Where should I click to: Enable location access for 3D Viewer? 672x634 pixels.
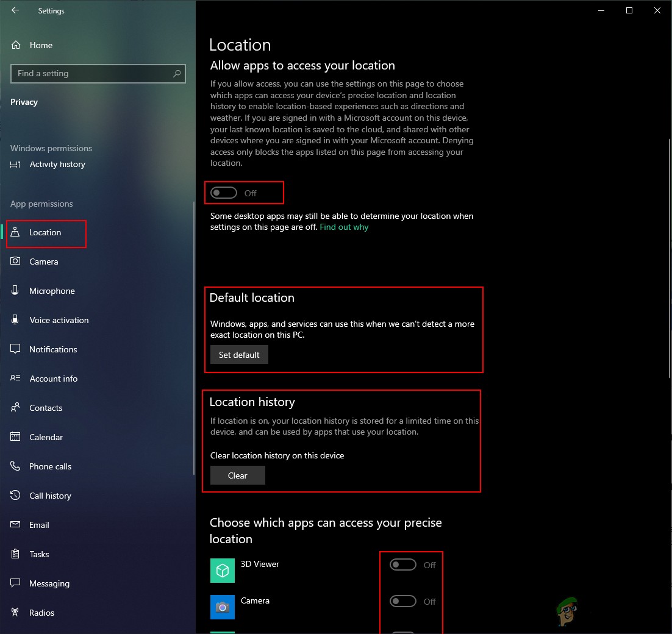coord(402,565)
